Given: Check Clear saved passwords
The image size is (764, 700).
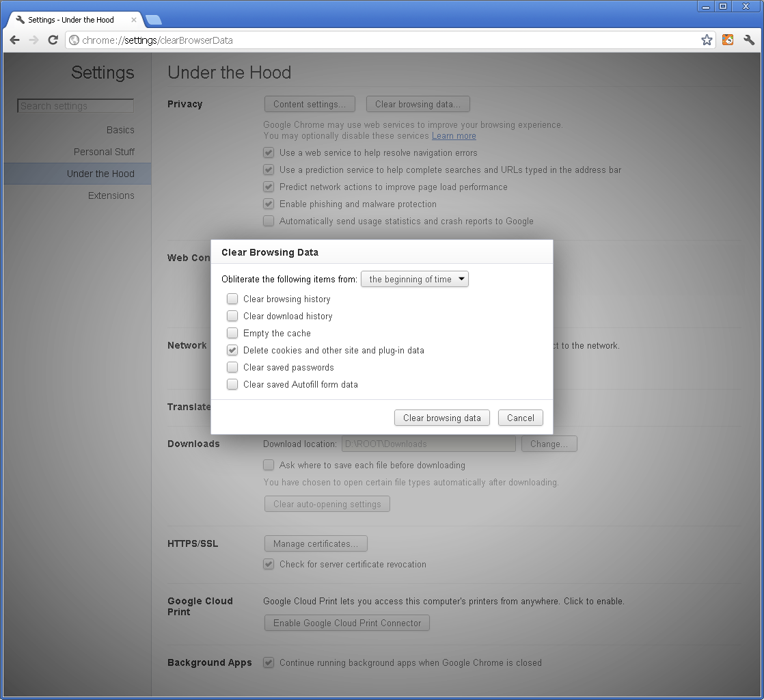Looking at the screenshot, I should click(x=232, y=367).
